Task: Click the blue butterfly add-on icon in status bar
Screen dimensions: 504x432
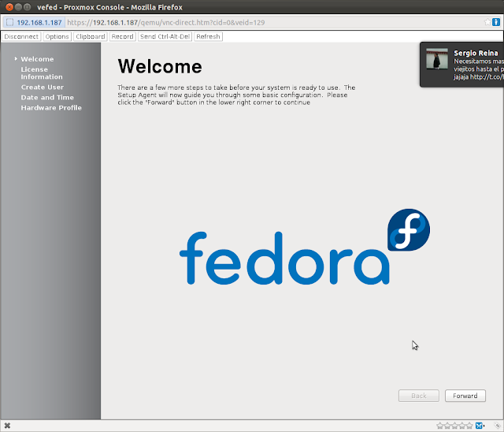Action: 479,426
